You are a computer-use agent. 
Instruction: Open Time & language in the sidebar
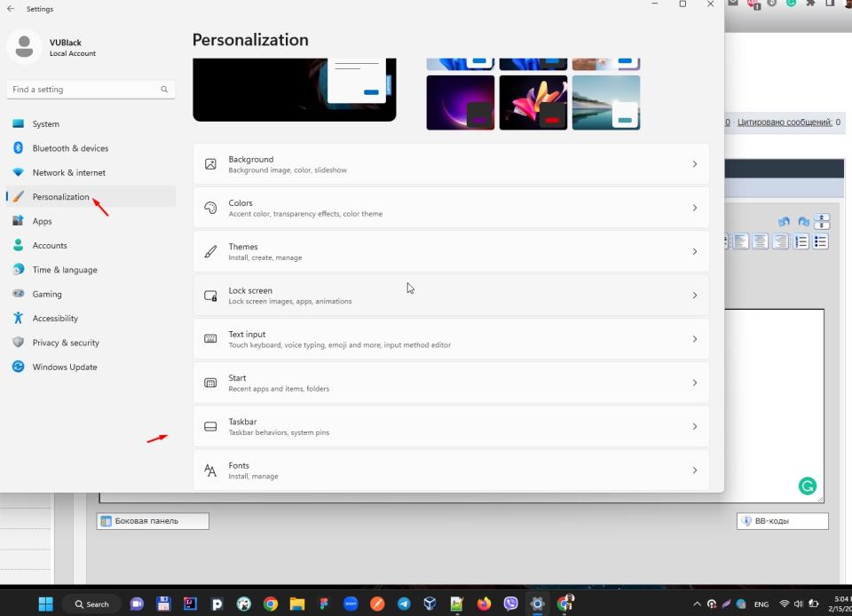pyautogui.click(x=65, y=270)
